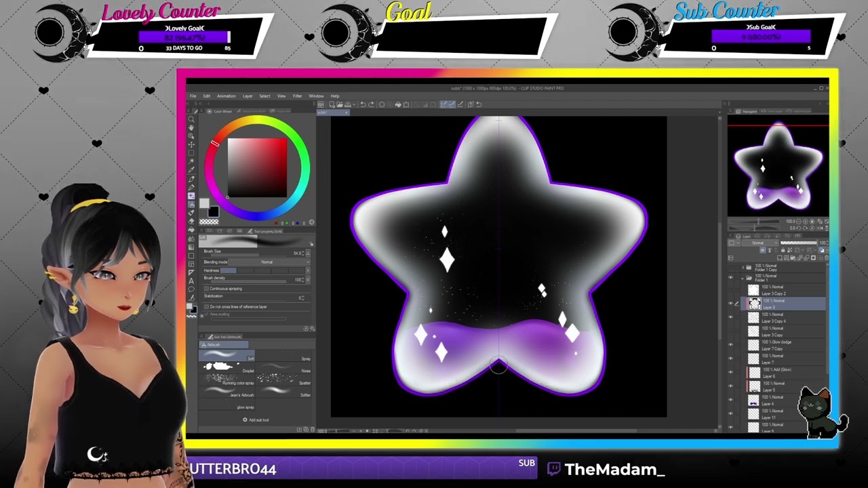Image resolution: width=868 pixels, height=488 pixels.
Task: Open Brush Size dynamics button
Action: (308, 253)
